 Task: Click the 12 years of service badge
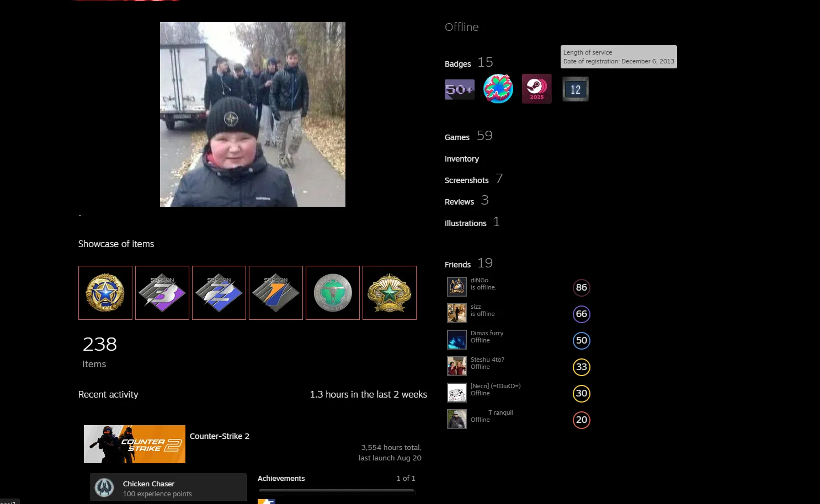[x=576, y=89]
